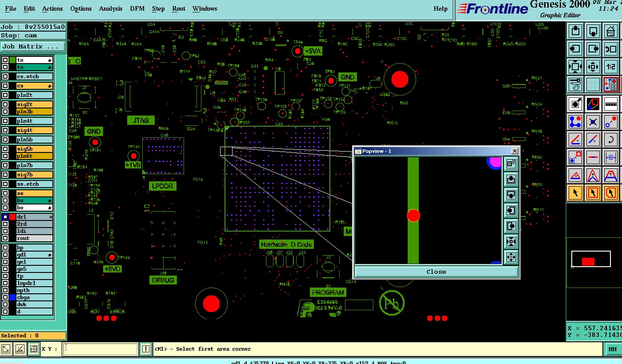Screen dimensions: 622x364
Task: Toggle the checkbox for layer to
Action: (x=5, y=60)
